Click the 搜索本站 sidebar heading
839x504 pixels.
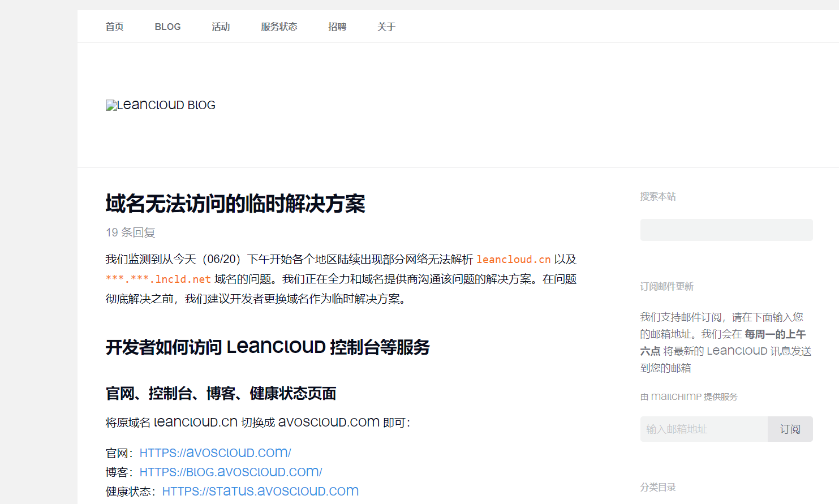pos(658,196)
